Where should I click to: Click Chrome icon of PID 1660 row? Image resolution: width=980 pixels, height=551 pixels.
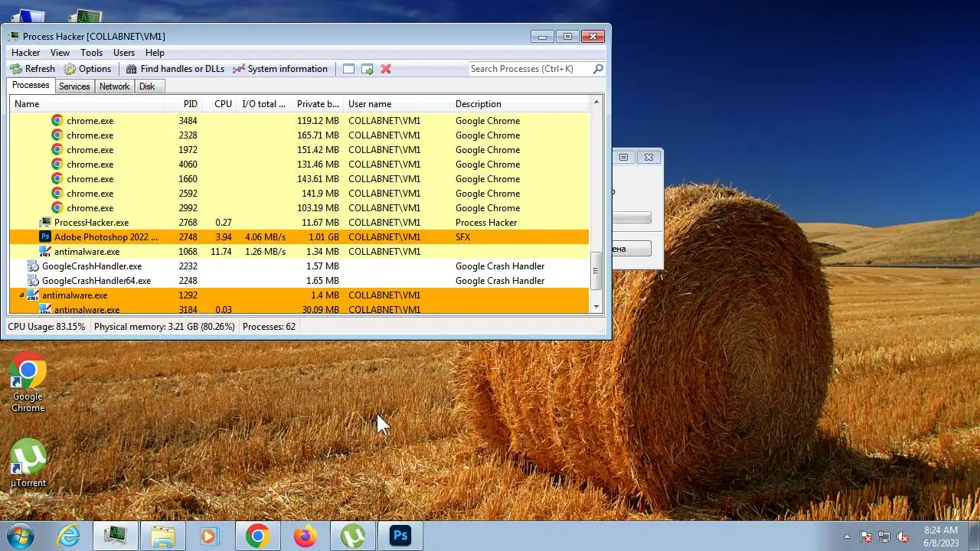coord(57,178)
